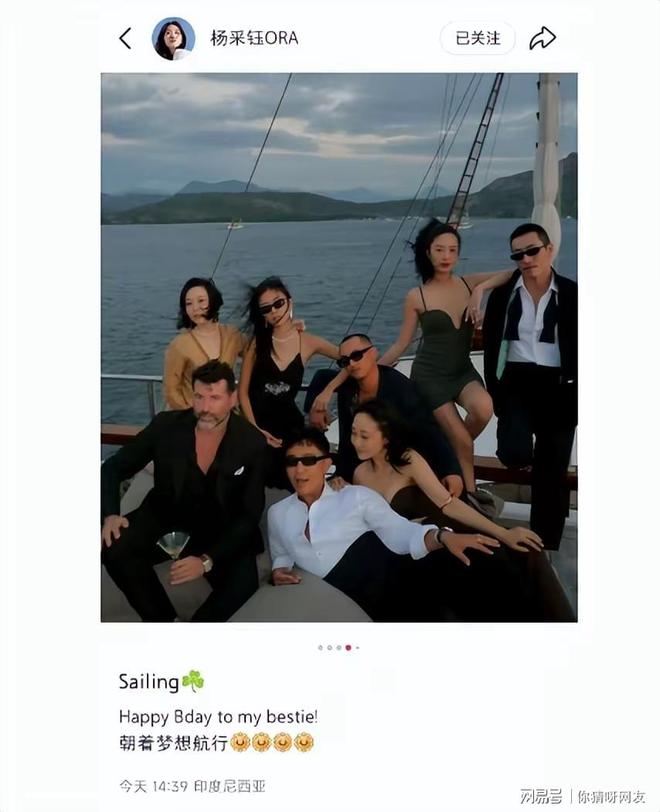
Task: Jump to the second carousel page dot
Action: [x=329, y=647]
